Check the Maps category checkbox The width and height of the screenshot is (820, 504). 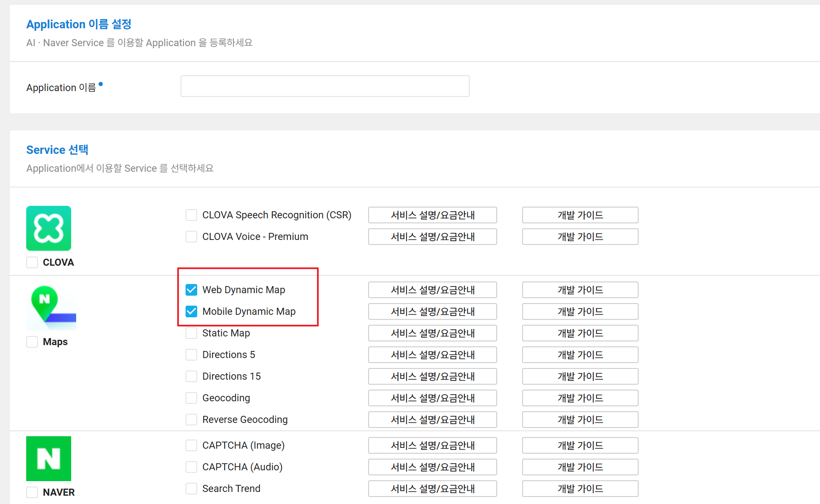tap(32, 342)
